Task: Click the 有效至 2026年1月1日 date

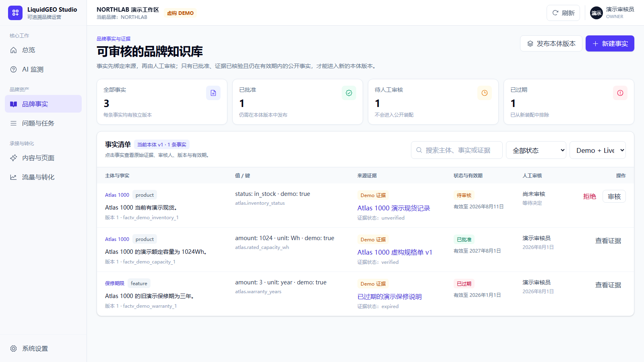Action: click(477, 295)
